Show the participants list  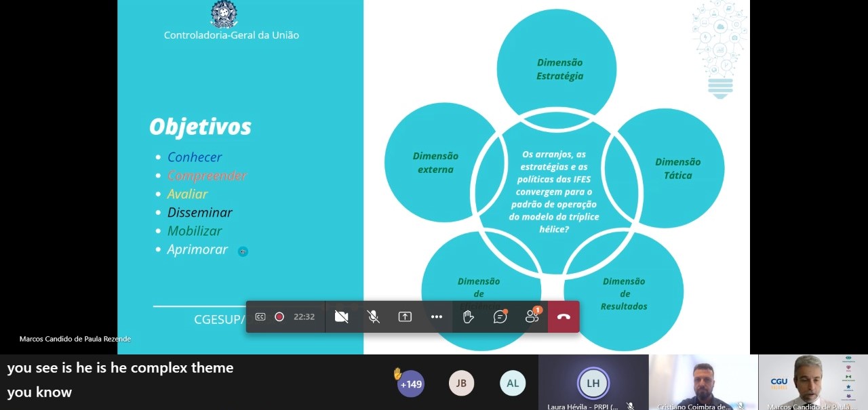click(532, 316)
